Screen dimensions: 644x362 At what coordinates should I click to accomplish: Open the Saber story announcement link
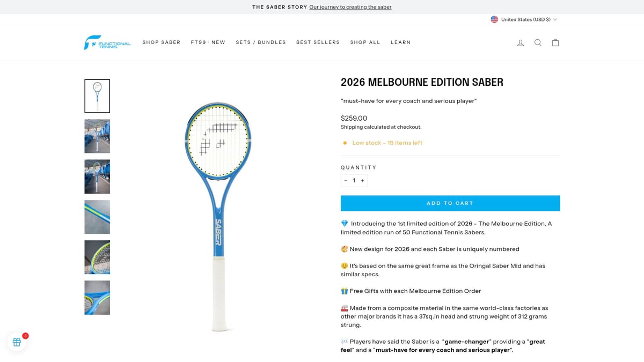tap(350, 7)
